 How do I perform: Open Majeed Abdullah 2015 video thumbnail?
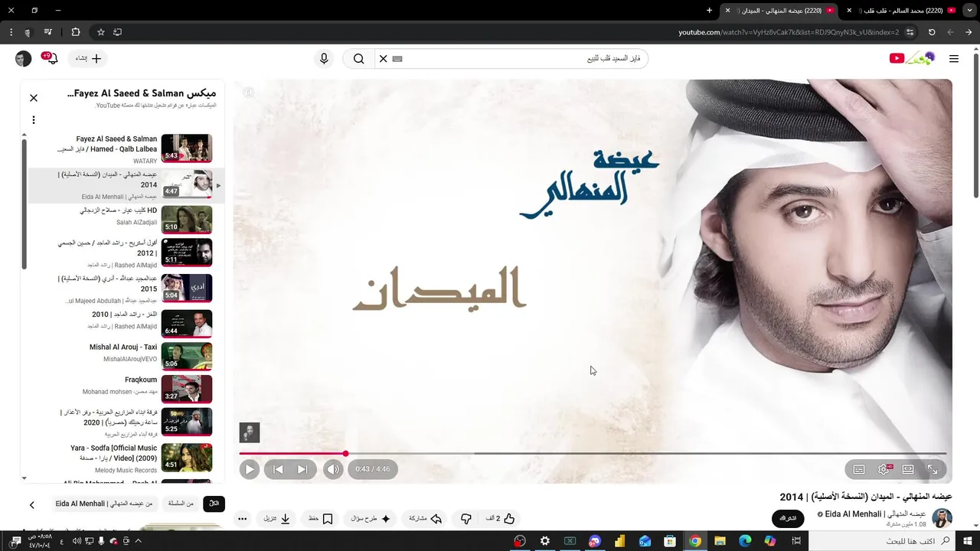click(187, 288)
